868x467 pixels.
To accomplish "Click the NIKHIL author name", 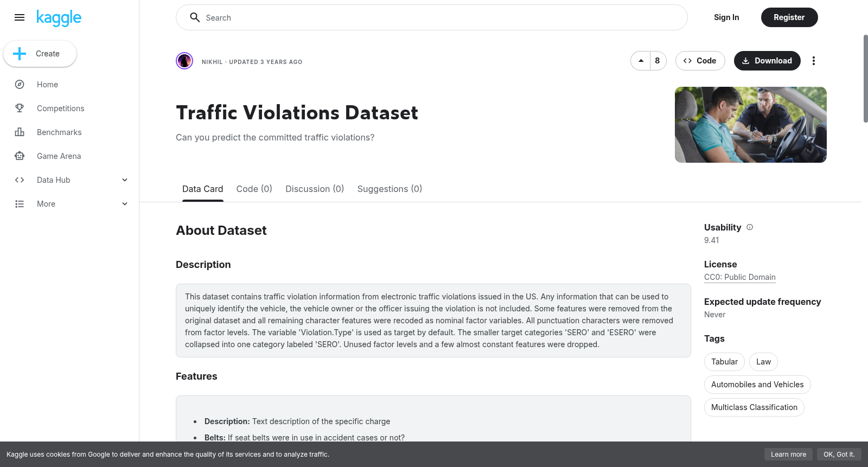I will 212,62.
